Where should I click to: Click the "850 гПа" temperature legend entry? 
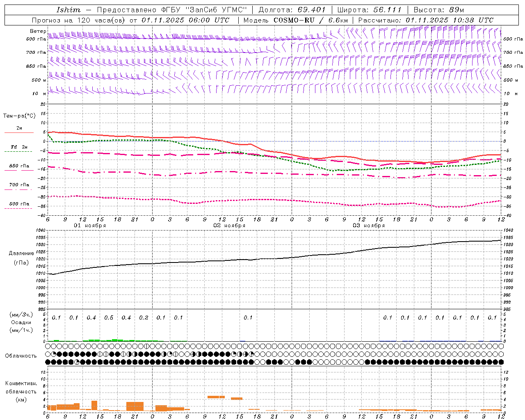(19, 166)
